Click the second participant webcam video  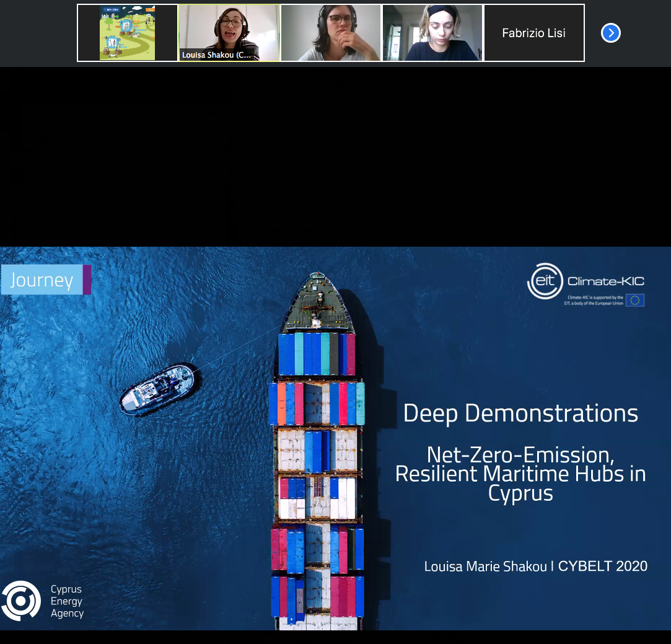click(x=330, y=32)
